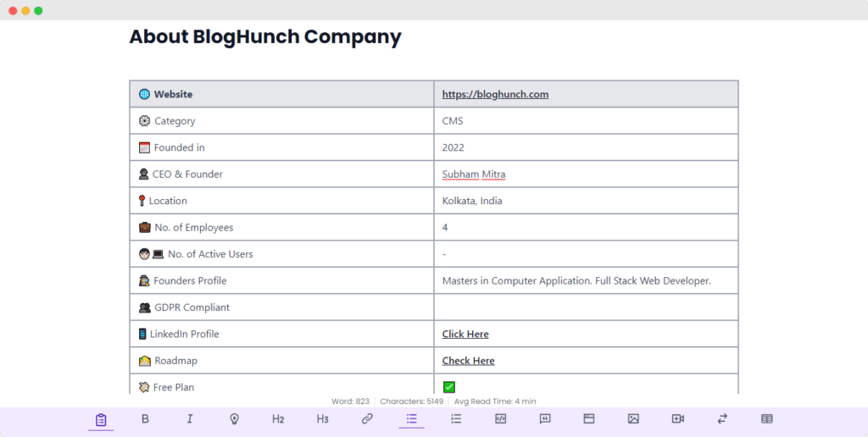Insert a table
Image resolution: width=868 pixels, height=437 pixels.
[766, 418]
